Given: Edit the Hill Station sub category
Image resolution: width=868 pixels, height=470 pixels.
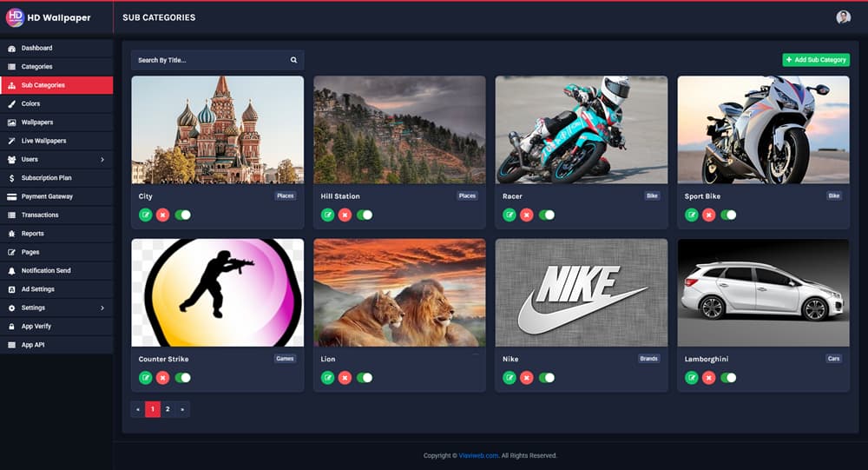Looking at the screenshot, I should 328,215.
